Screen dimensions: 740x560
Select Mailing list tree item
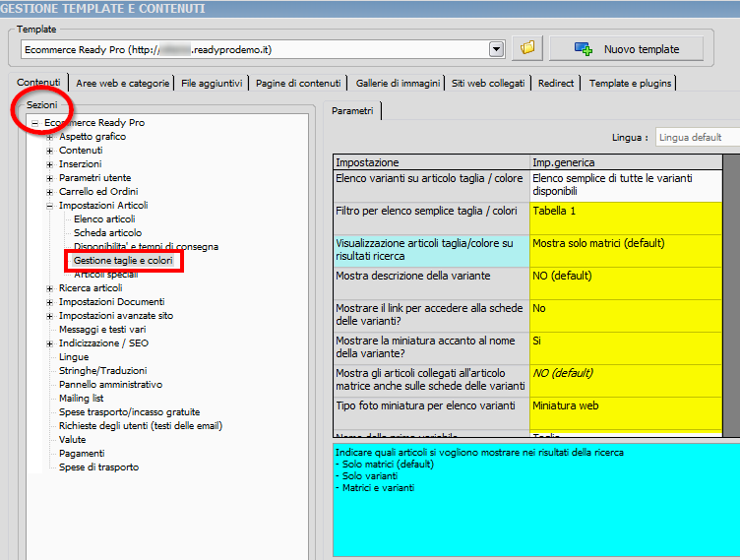click(81, 398)
